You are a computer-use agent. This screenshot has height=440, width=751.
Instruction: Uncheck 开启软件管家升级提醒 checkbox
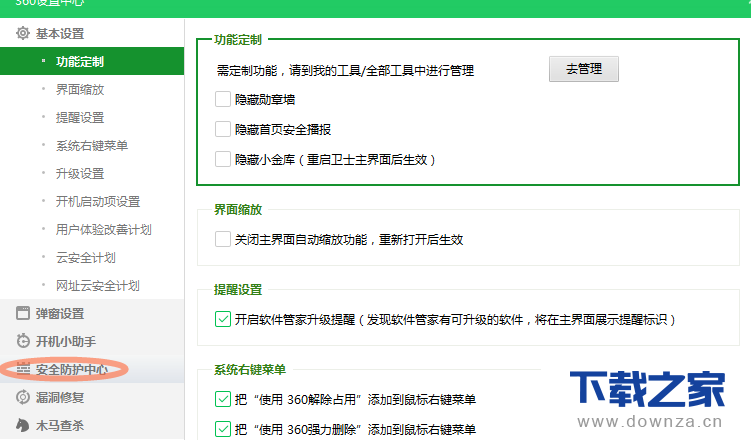(223, 319)
